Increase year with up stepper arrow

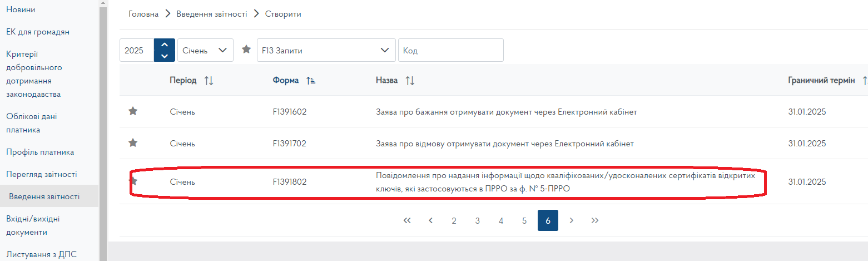(164, 45)
